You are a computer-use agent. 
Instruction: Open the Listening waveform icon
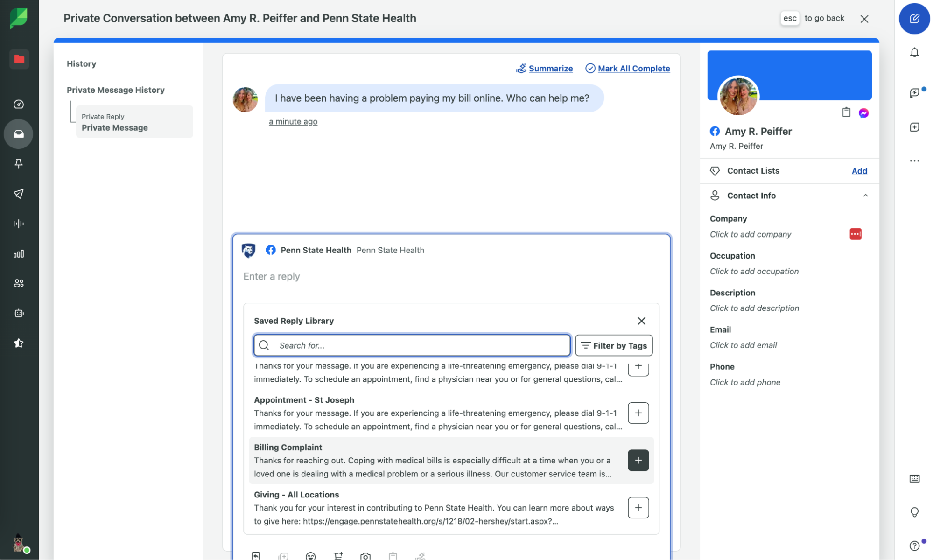19,224
